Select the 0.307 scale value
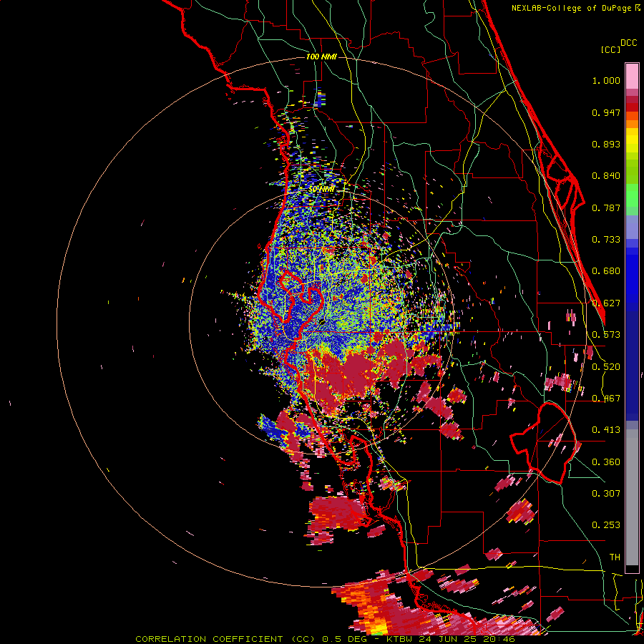 pos(606,494)
